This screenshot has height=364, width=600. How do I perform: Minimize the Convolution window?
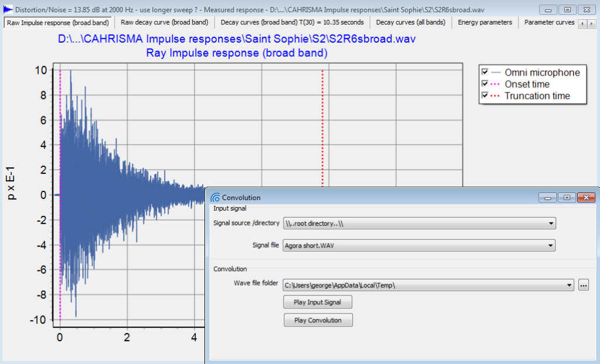(x=548, y=197)
